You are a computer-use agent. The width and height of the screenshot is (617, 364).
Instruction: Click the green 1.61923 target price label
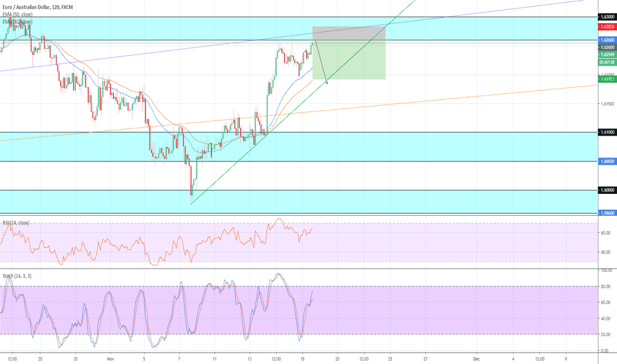pos(606,79)
